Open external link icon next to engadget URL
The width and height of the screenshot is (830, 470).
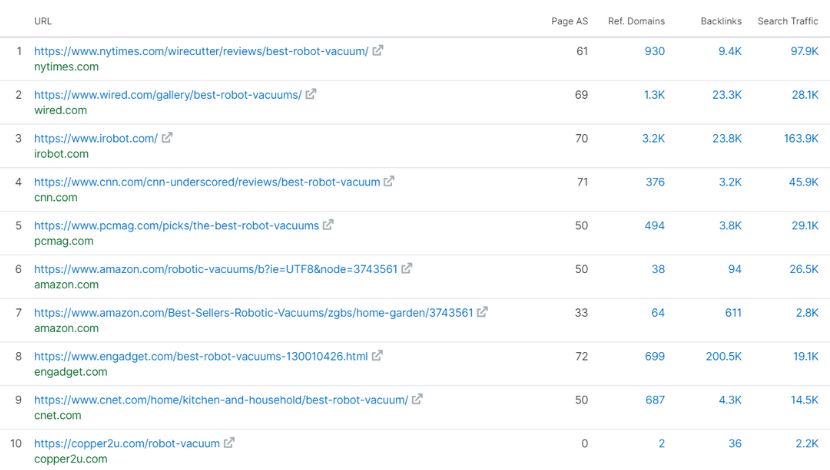[378, 356]
